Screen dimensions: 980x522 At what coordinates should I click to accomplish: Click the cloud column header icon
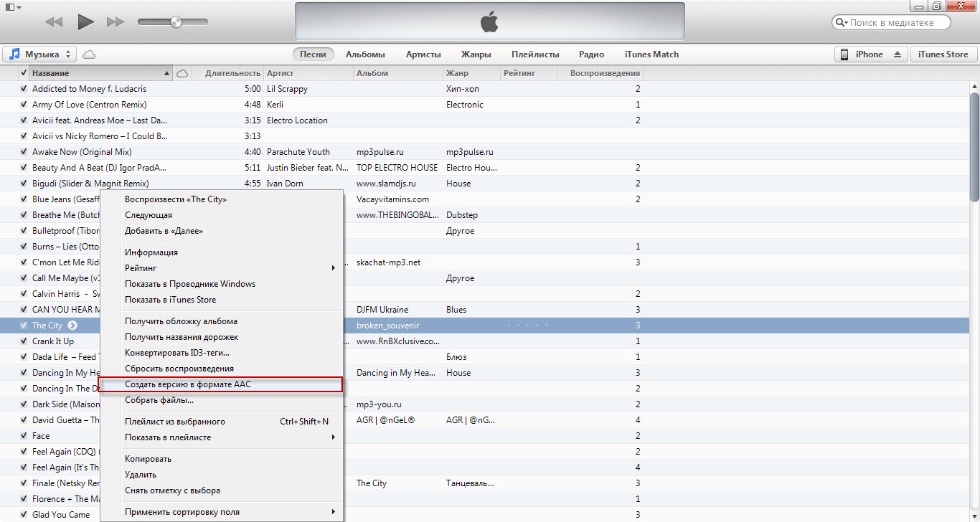pos(182,73)
